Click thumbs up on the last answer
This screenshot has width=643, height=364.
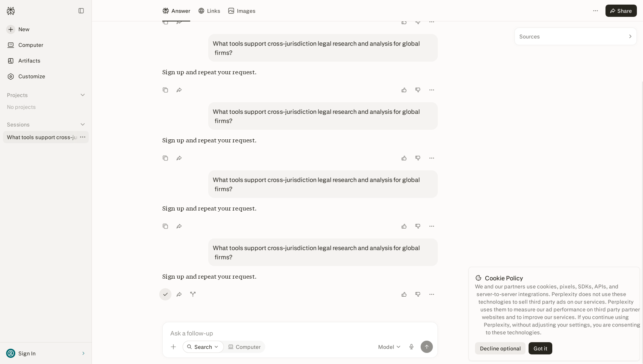click(404, 294)
